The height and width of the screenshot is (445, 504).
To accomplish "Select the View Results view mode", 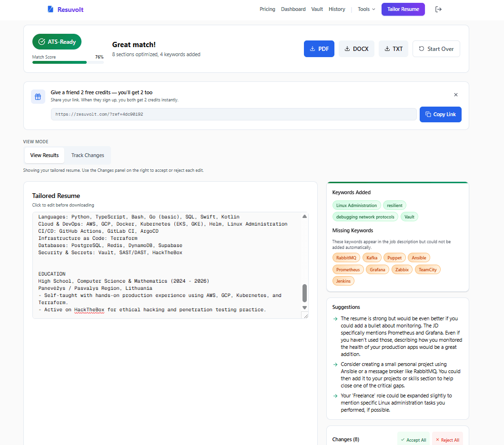I will [44, 155].
